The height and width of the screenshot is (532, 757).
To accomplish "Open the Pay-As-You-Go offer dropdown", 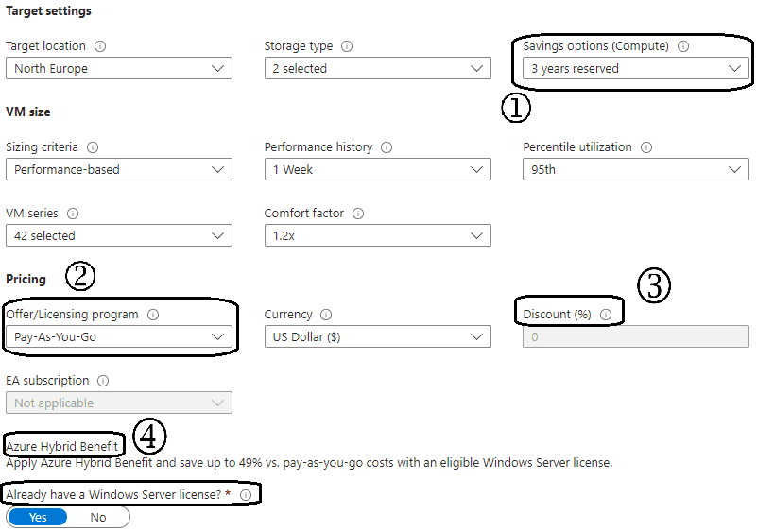I will tap(118, 337).
